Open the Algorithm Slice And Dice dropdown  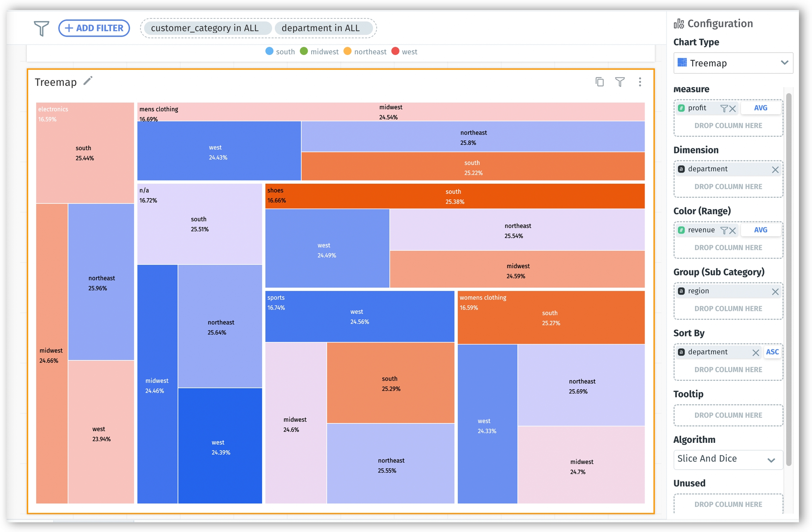pos(728,459)
